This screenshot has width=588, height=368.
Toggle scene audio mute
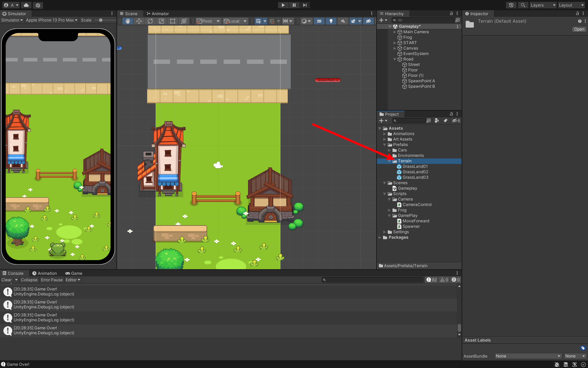[343, 21]
